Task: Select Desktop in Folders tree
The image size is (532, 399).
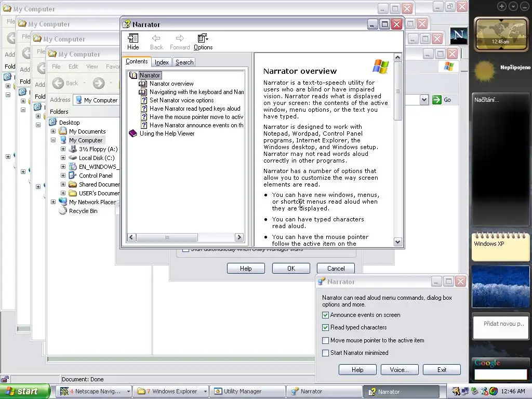Action: (69, 123)
